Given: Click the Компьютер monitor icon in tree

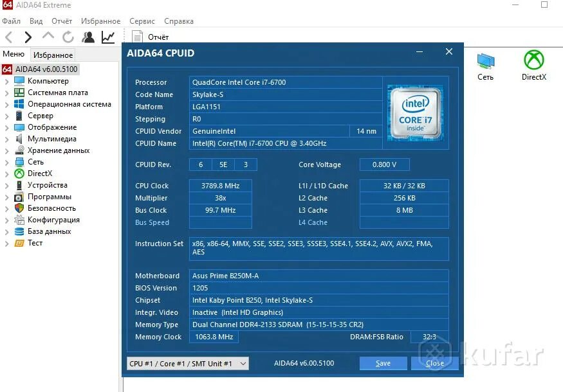Looking at the screenshot, I should [x=19, y=81].
